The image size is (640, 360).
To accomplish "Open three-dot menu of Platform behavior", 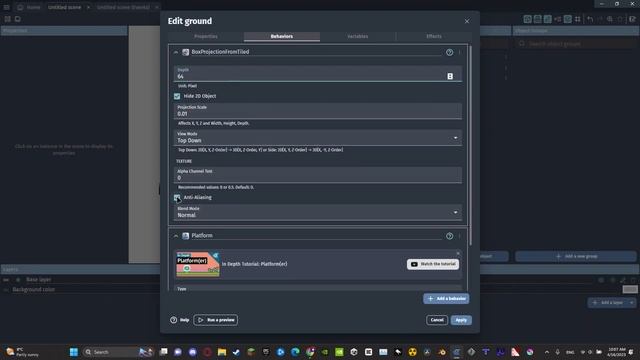I will pyautogui.click(x=460, y=236).
